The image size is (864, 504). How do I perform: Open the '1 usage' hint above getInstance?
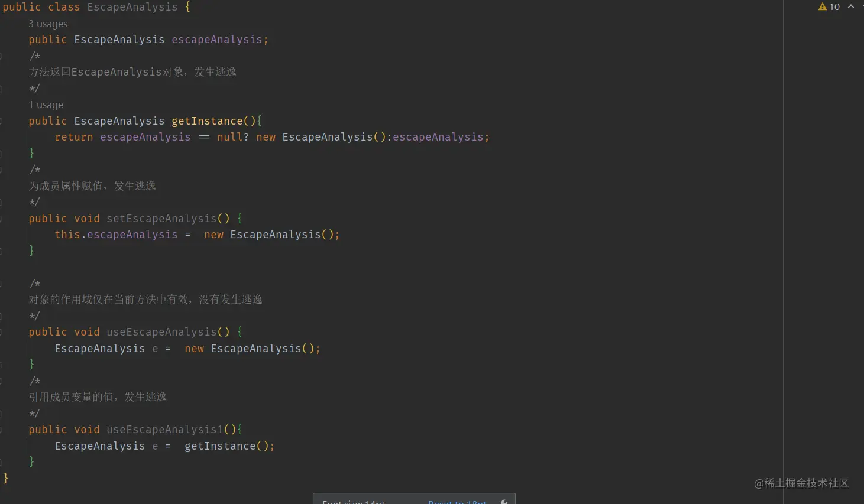46,105
